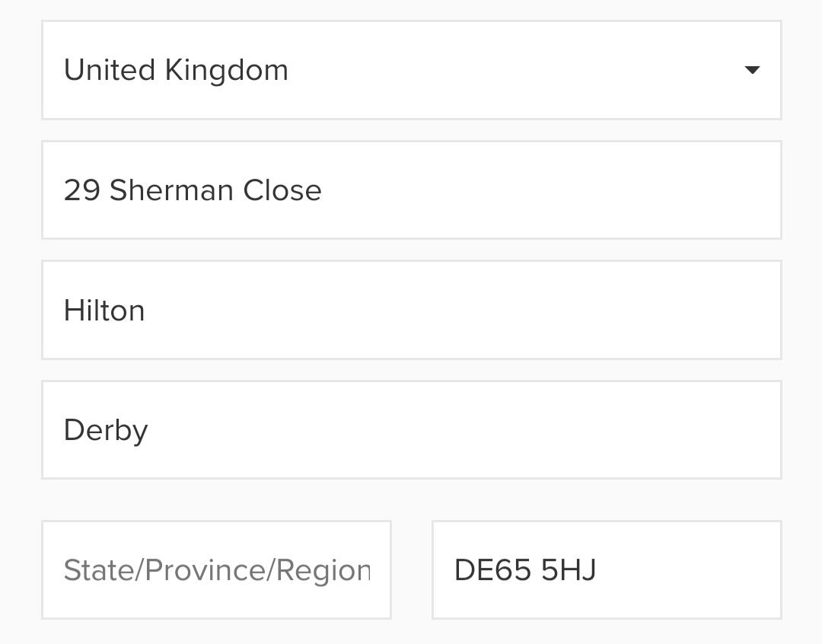This screenshot has width=822, height=644.
Task: Click the 'DE65 5HJ' text
Action: (524, 570)
